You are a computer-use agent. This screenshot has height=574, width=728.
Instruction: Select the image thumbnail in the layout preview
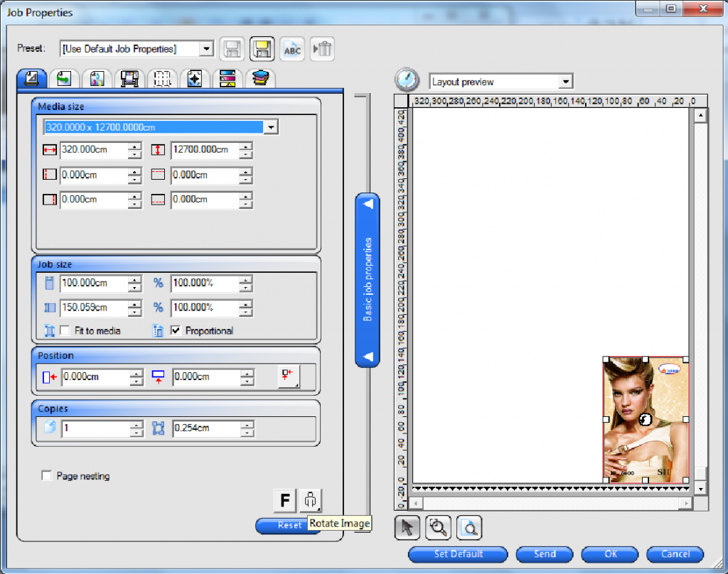644,418
